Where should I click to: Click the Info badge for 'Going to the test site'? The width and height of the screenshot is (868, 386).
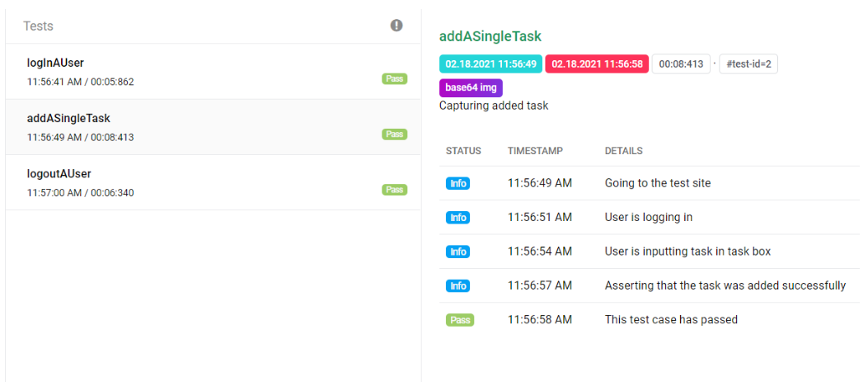click(x=457, y=183)
